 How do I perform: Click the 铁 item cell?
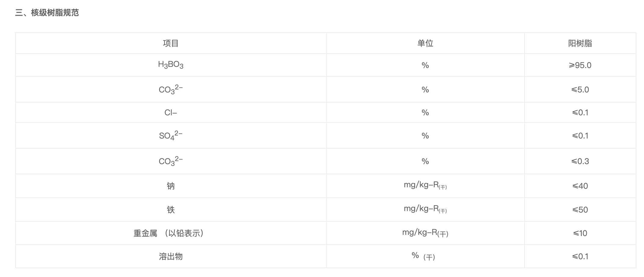pos(171,210)
